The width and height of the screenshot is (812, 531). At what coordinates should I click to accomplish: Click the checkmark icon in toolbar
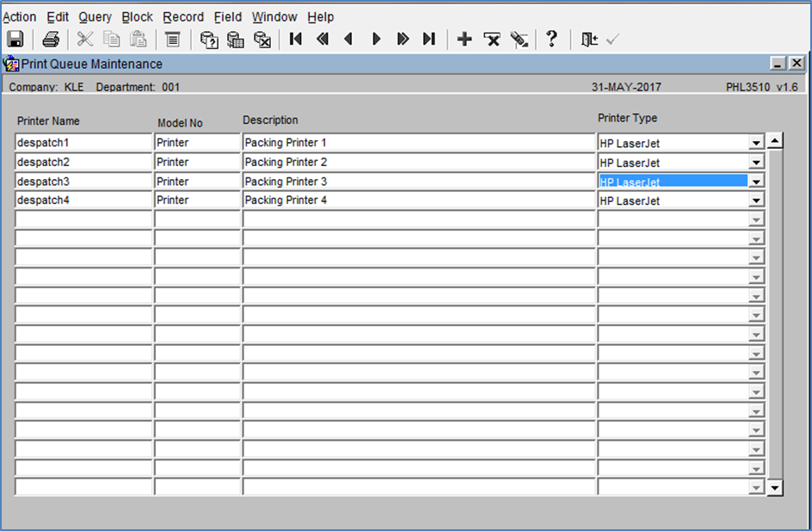612,40
